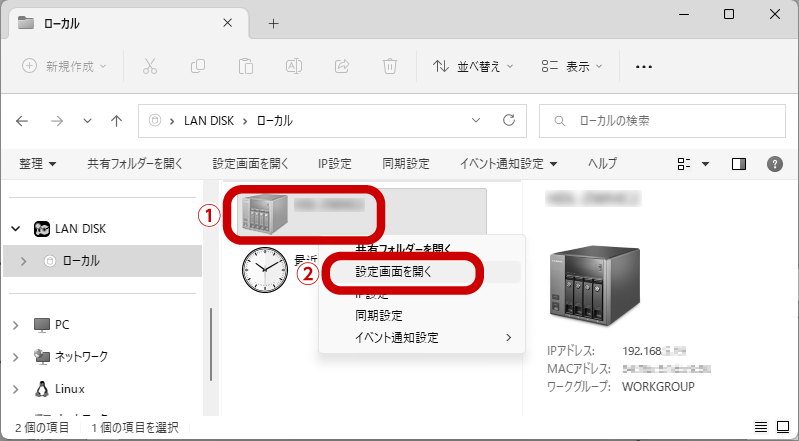Click the Delete trash can icon
This screenshot has width=799, height=441.
(x=390, y=66)
